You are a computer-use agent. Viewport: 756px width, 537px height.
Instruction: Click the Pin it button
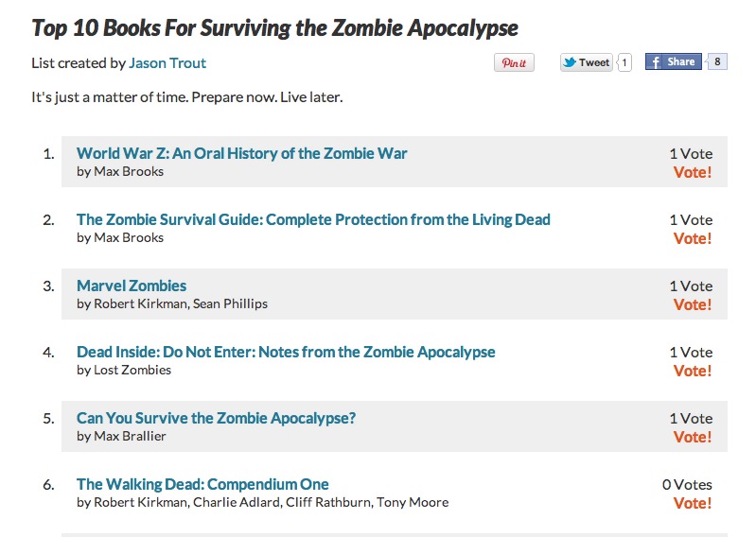pyautogui.click(x=514, y=62)
